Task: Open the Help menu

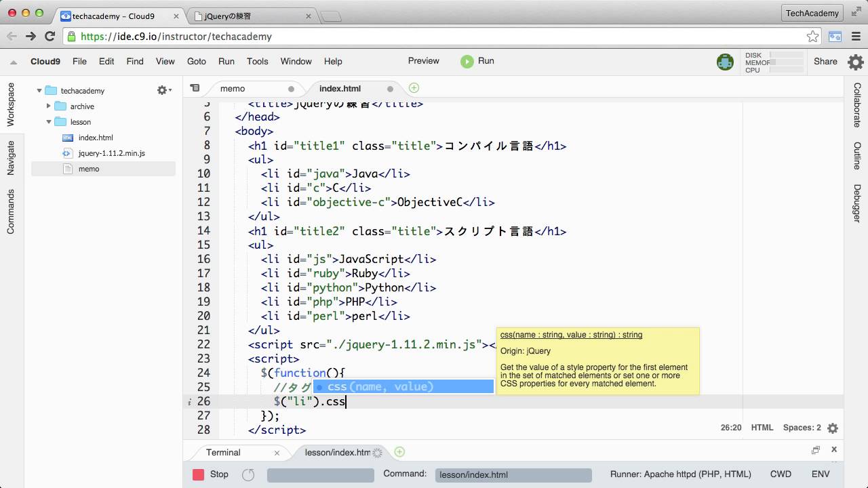Action: [333, 61]
